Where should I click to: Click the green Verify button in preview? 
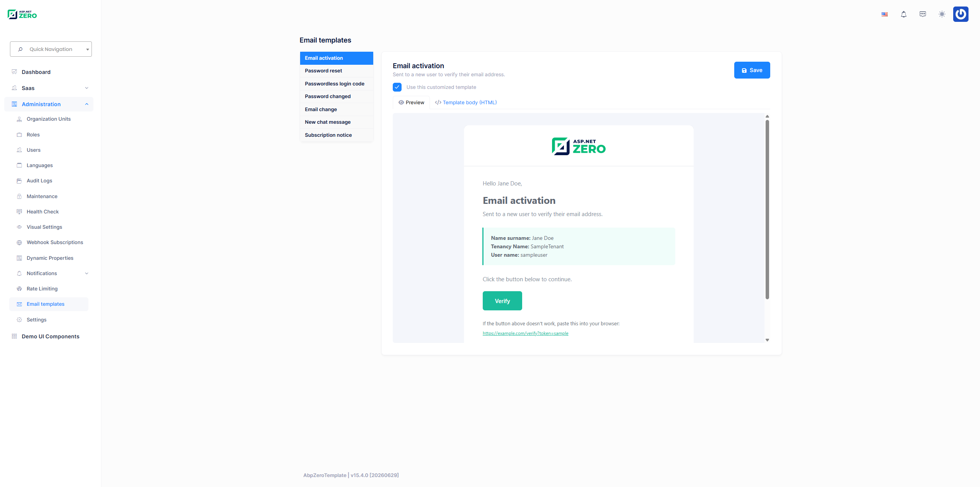(502, 301)
